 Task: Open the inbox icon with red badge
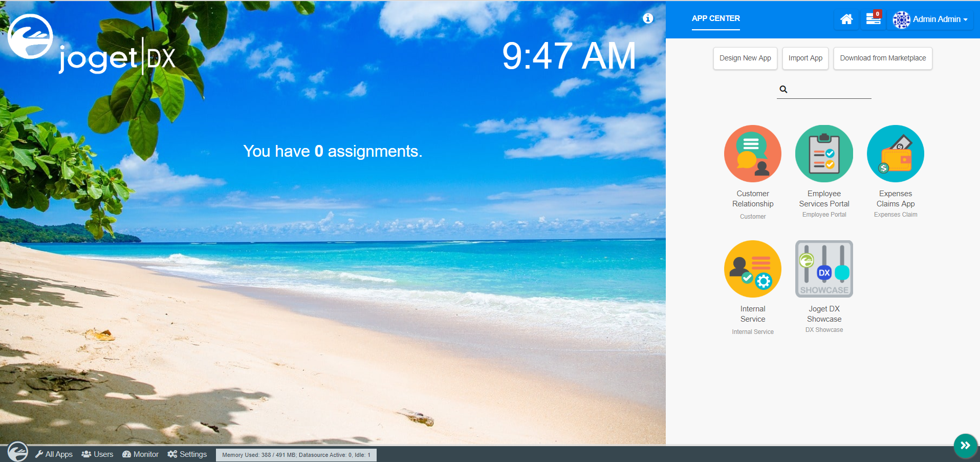pos(873,19)
